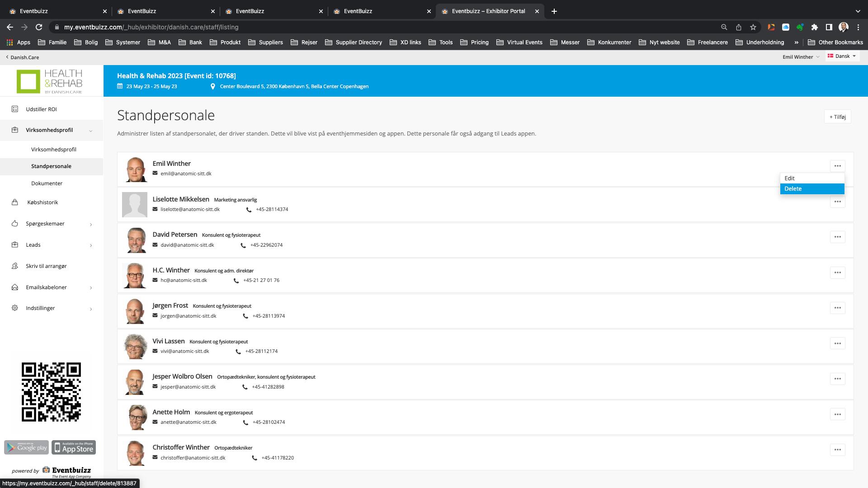Click the App Store badge
Viewport: 868px width, 488px height.
coord(74,447)
